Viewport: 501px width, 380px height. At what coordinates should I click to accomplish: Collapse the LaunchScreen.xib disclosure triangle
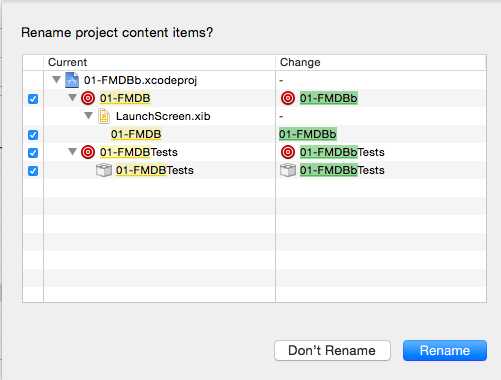[x=89, y=116]
